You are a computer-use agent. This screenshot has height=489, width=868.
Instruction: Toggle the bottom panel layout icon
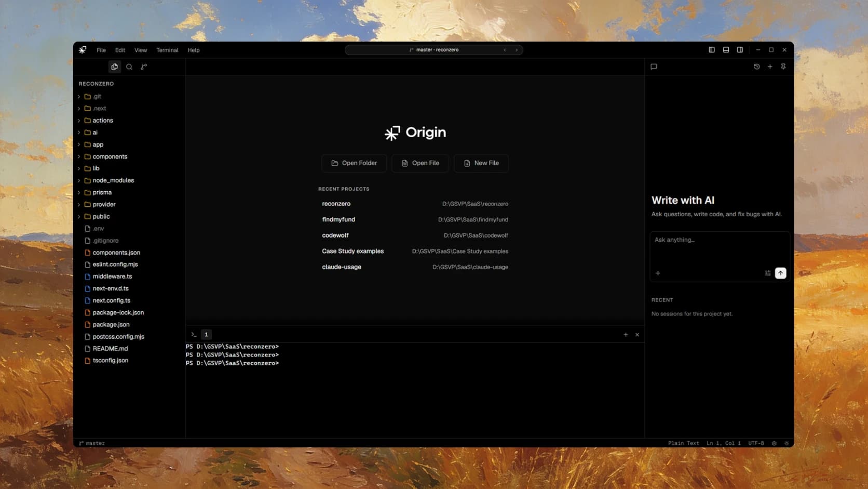(x=726, y=50)
